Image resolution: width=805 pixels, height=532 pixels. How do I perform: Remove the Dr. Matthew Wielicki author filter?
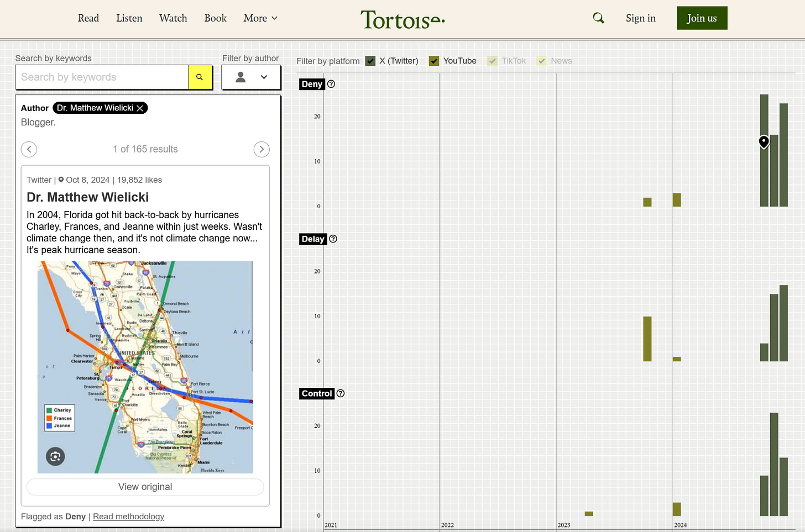140,108
